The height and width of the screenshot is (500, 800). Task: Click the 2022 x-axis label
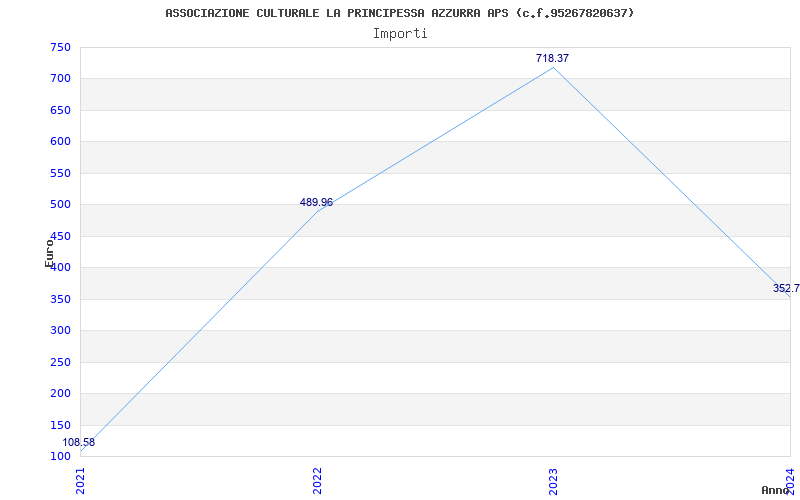click(317, 482)
